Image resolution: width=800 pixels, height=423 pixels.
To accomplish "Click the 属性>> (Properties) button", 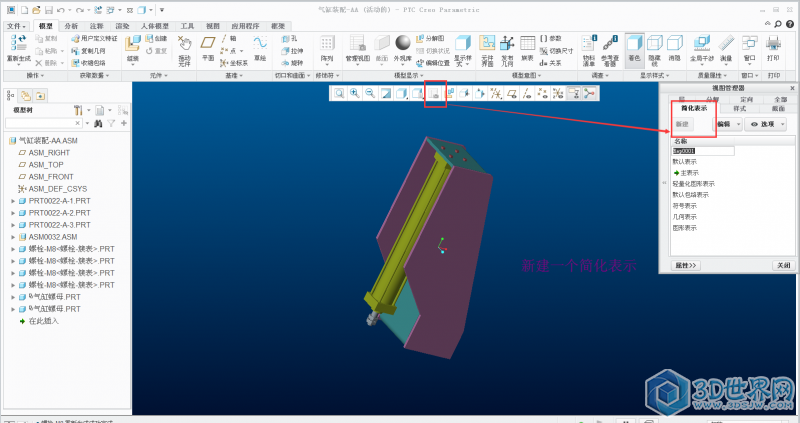I will click(x=686, y=265).
